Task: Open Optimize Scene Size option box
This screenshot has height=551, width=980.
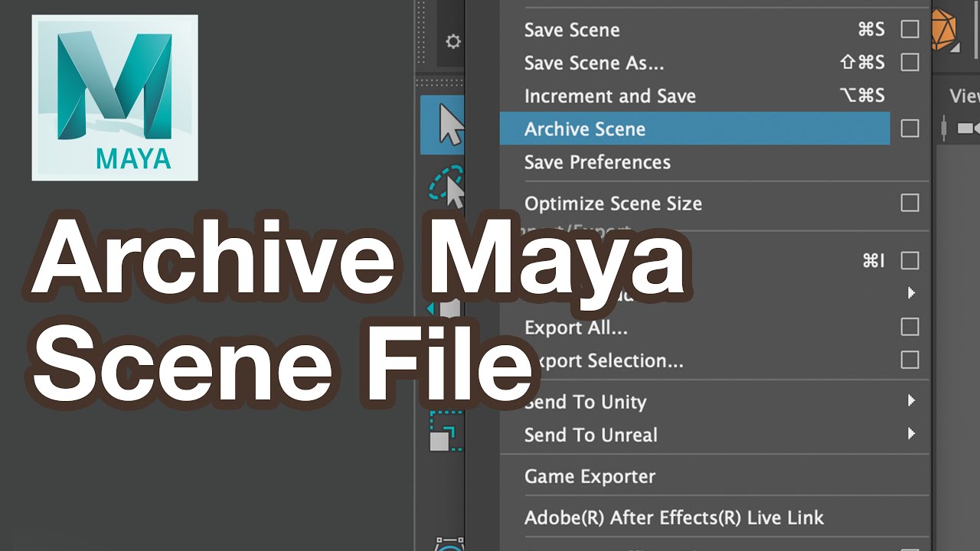Action: [x=910, y=203]
